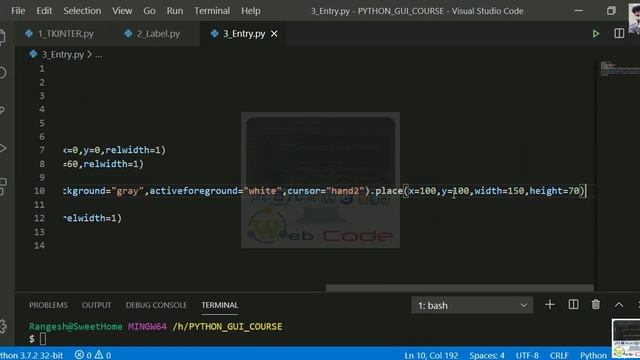Click 'relwidth=1)' on line 8

click(x=113, y=164)
